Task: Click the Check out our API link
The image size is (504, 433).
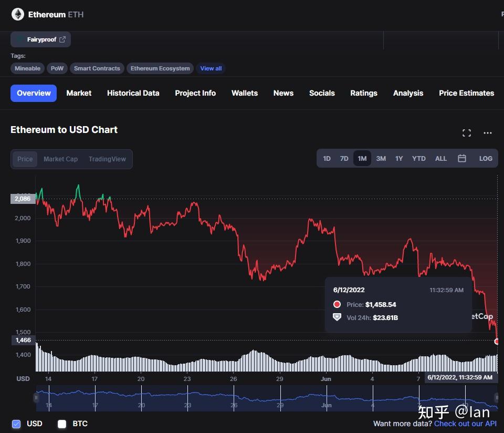Action: [465, 424]
